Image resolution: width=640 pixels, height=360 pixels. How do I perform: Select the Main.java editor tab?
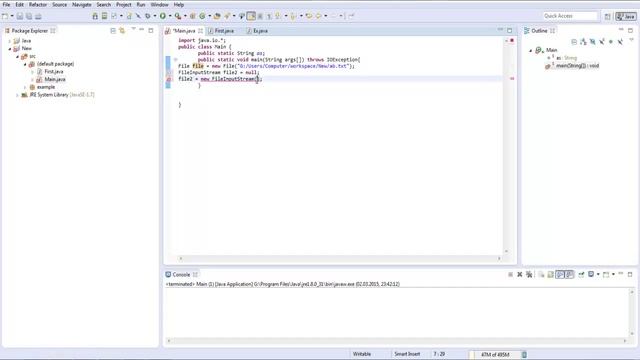click(x=184, y=31)
